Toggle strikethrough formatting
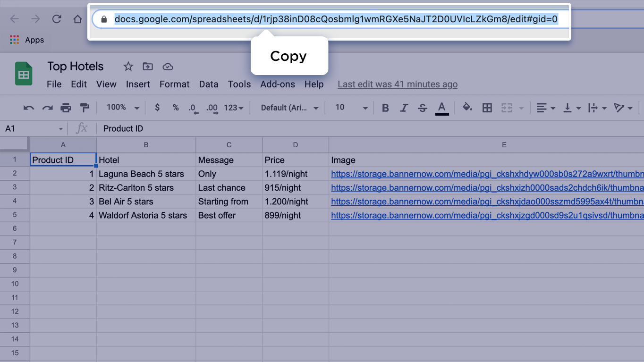This screenshot has height=362, width=644. (x=423, y=108)
